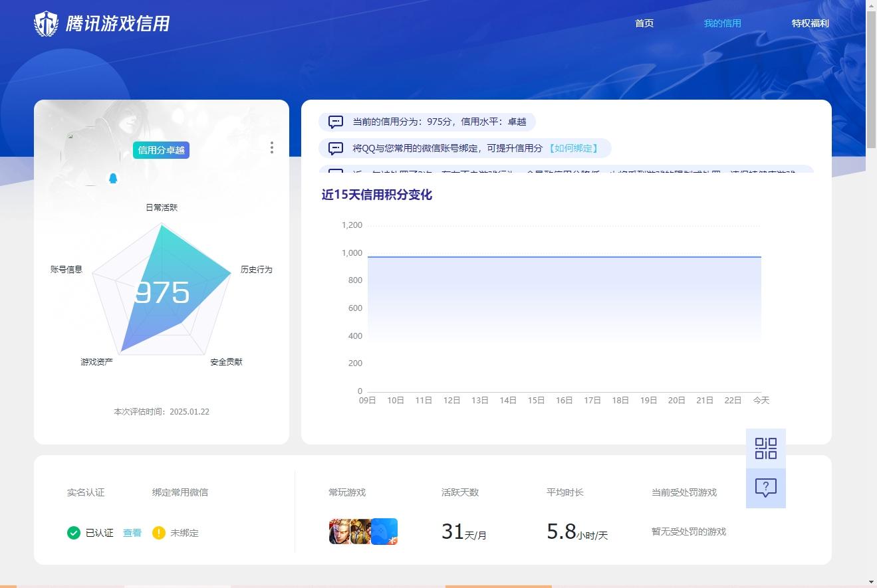This screenshot has width=877, height=588.
Task: Click the 实名认证 label
Action: (86, 492)
